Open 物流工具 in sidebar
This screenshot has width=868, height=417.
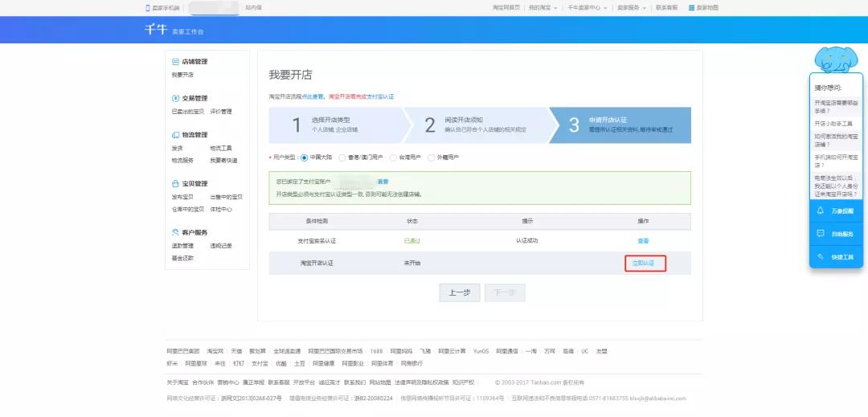coord(221,148)
